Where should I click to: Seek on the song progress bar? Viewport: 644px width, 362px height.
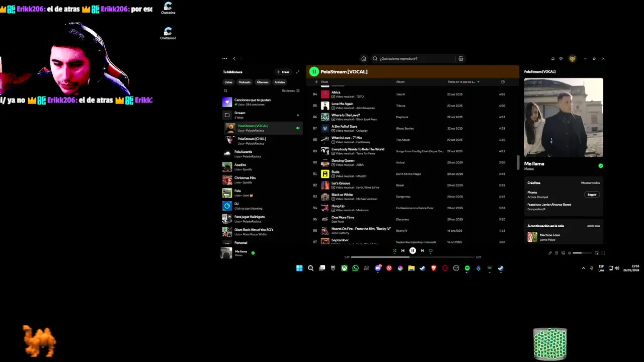pos(413,257)
